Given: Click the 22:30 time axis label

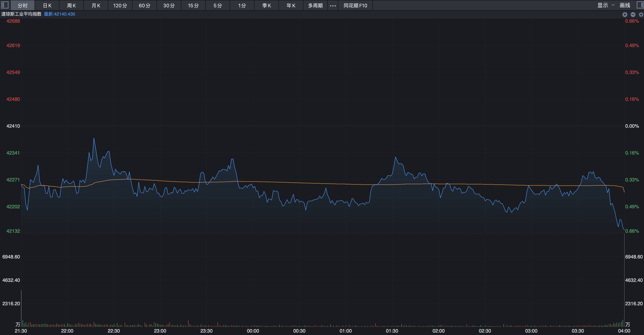Looking at the screenshot, I should pyautogui.click(x=114, y=331).
